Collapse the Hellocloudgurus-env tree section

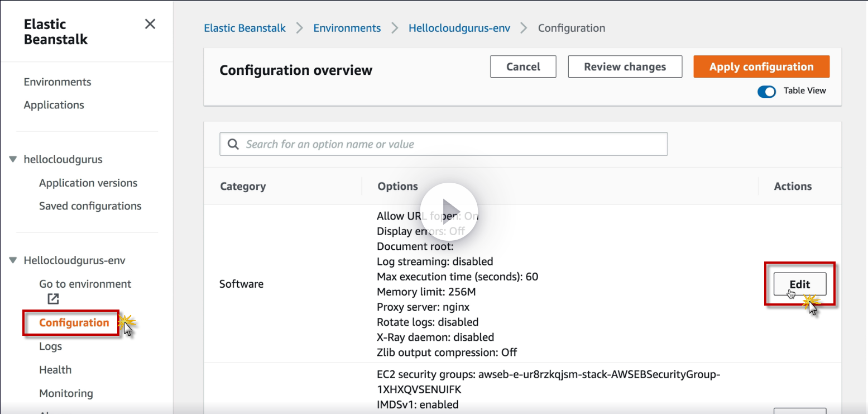[x=13, y=261]
